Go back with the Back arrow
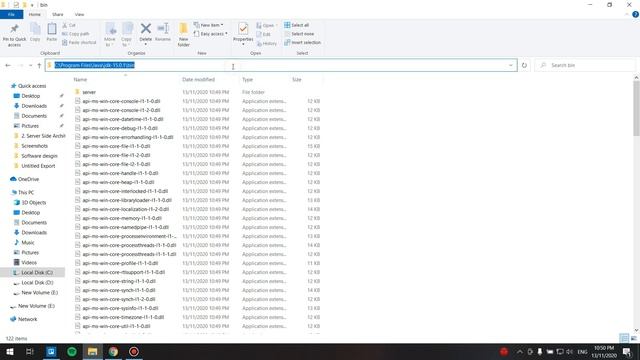640x360 pixels. click(x=8, y=65)
